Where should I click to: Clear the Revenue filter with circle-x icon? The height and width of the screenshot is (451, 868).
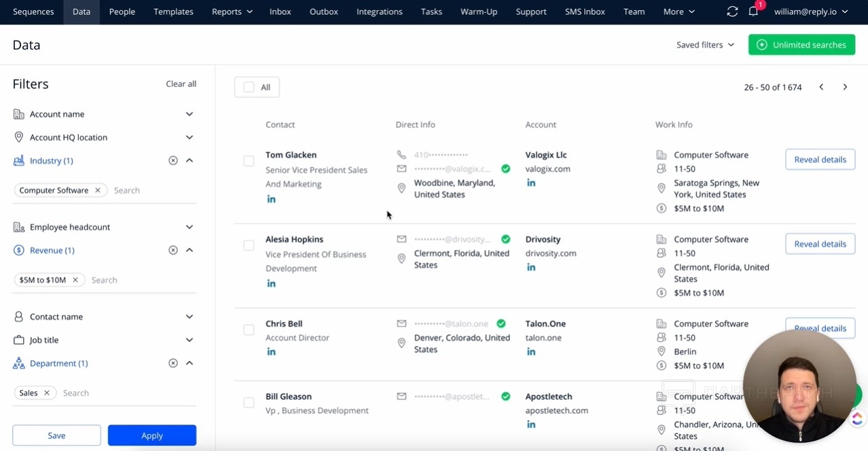173,250
